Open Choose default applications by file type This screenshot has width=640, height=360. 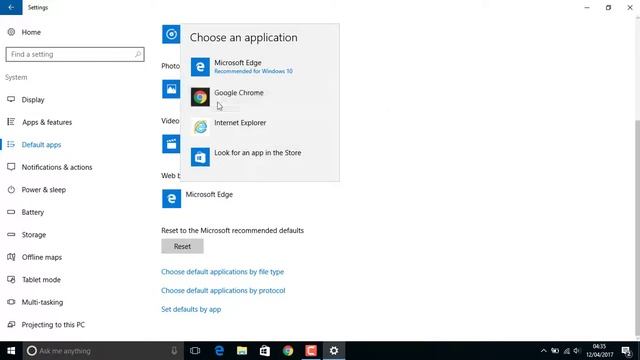click(x=222, y=272)
